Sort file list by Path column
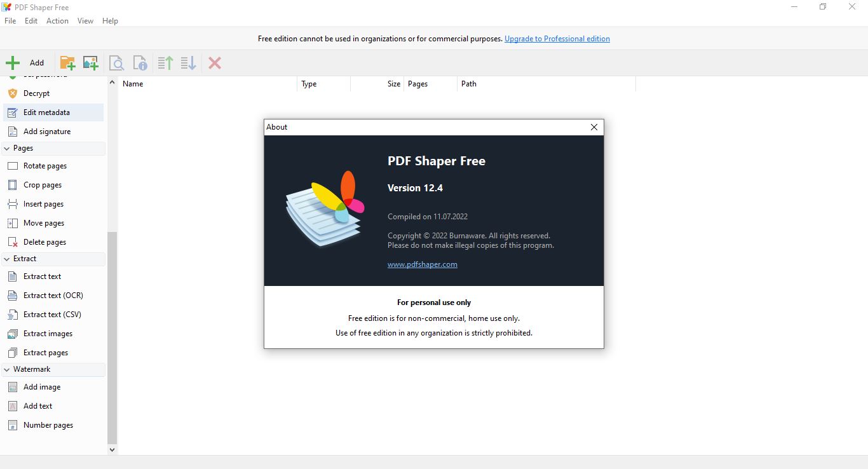Viewport: 868px width, 469px height. coord(546,84)
